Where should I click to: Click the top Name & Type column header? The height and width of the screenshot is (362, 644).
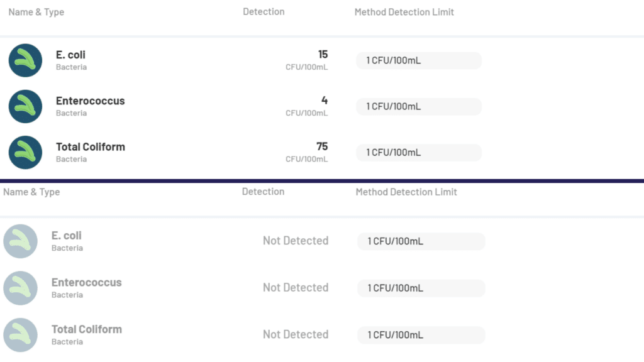tap(36, 12)
